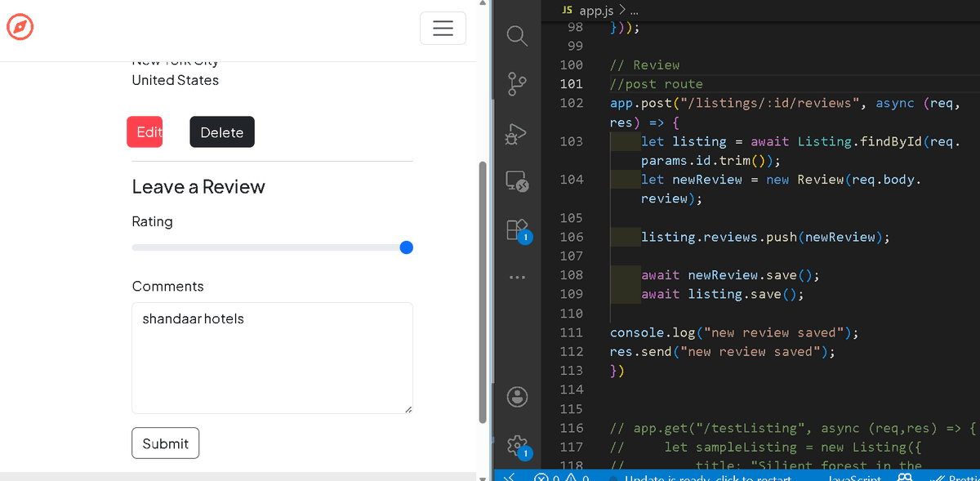
Task: Click the compass logo in the navbar
Action: 20,28
